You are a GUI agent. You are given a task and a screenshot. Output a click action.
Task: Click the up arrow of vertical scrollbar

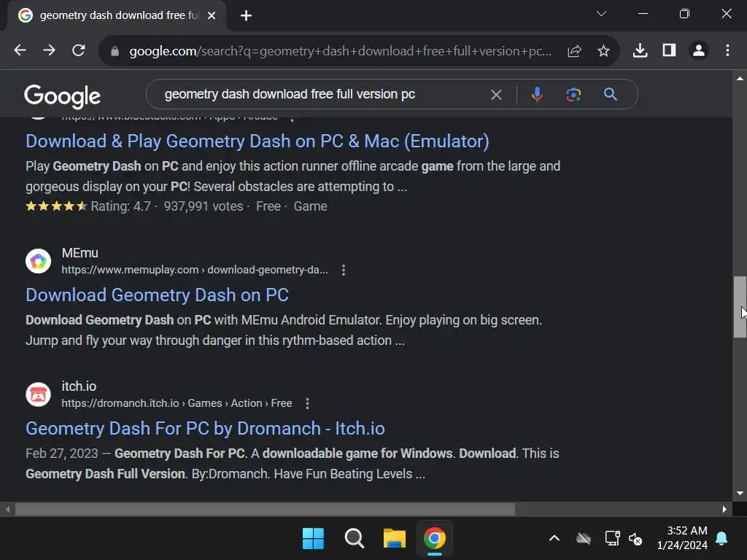click(x=740, y=79)
